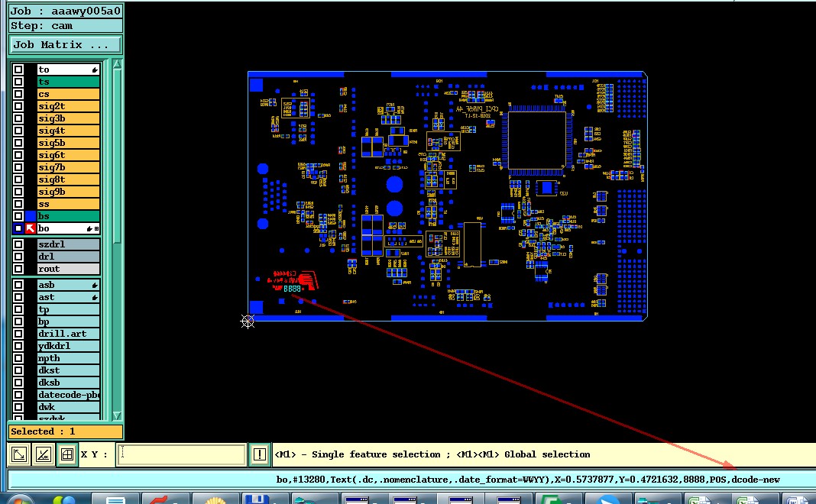Click the Step cam label
The width and height of the screenshot is (816, 504).
click(x=66, y=26)
